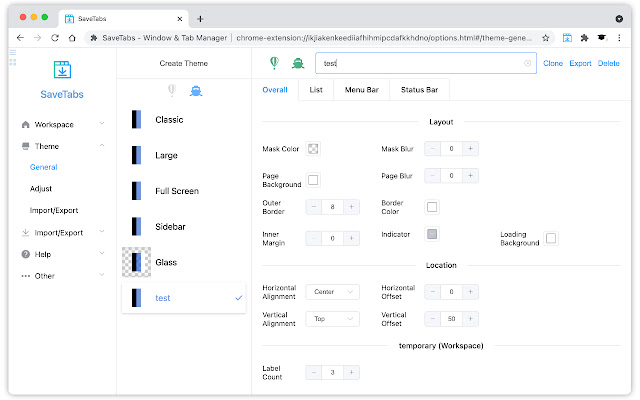Select the Large theme
This screenshot has height=400, width=640.
[184, 156]
